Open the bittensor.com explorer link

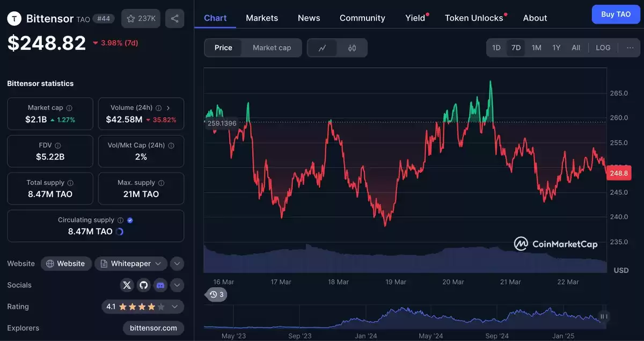[153, 328]
